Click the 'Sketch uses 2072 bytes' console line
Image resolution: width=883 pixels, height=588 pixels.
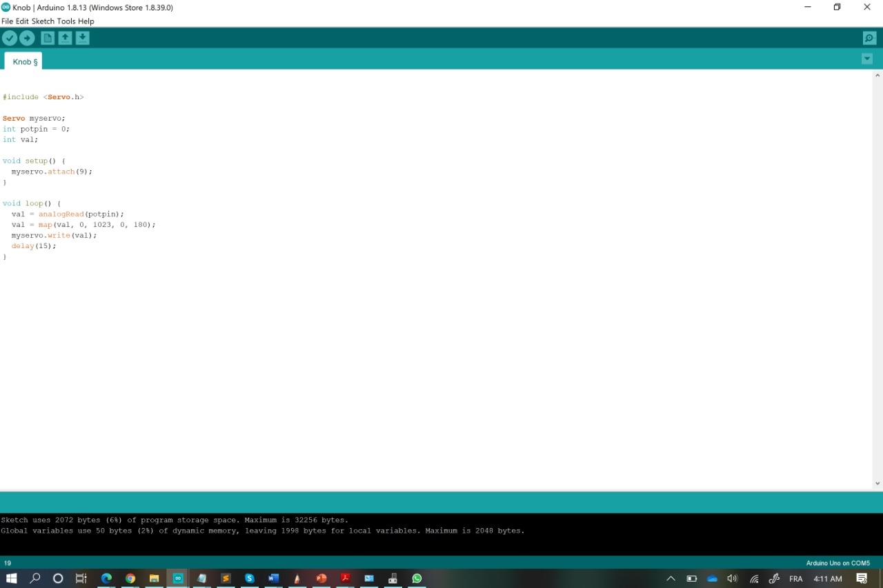pos(175,520)
